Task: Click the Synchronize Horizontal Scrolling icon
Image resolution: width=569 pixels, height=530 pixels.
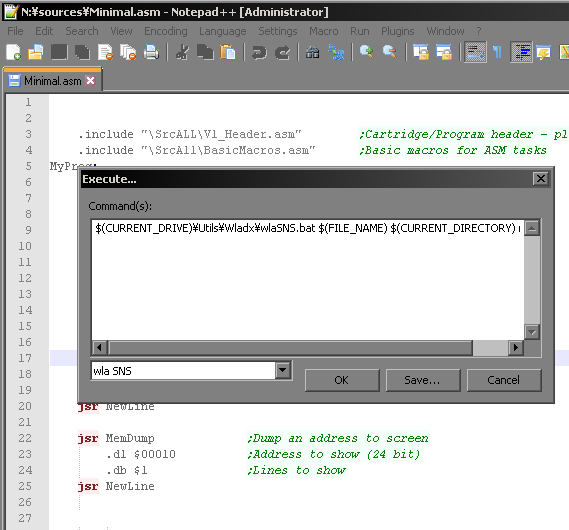Action: pos(444,52)
